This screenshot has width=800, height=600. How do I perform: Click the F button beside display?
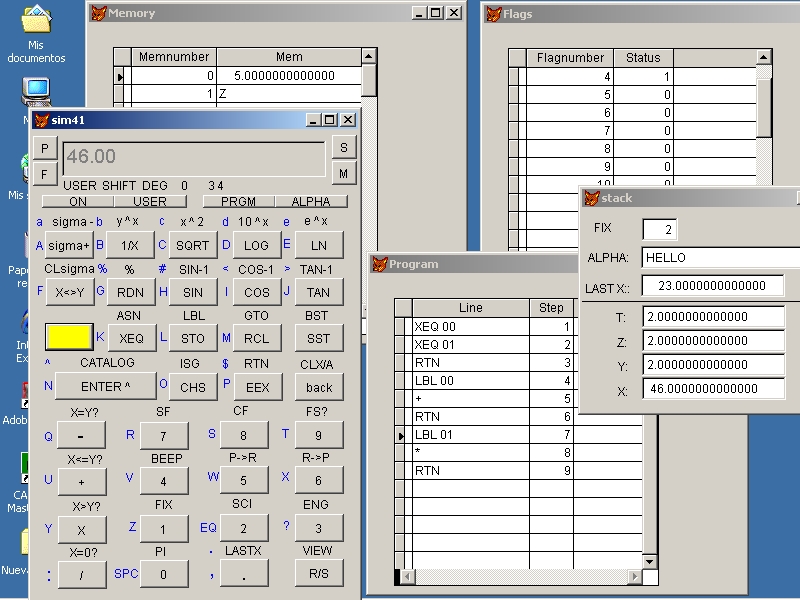pos(45,174)
